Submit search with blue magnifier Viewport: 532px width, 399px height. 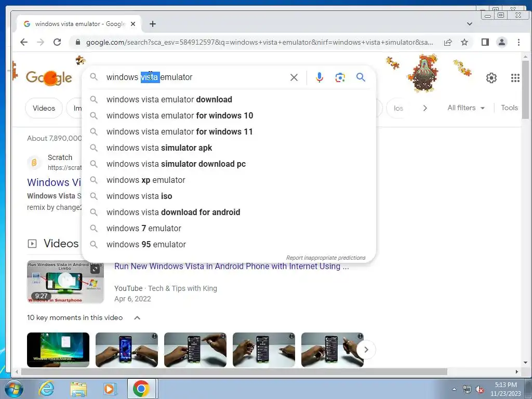coord(361,77)
